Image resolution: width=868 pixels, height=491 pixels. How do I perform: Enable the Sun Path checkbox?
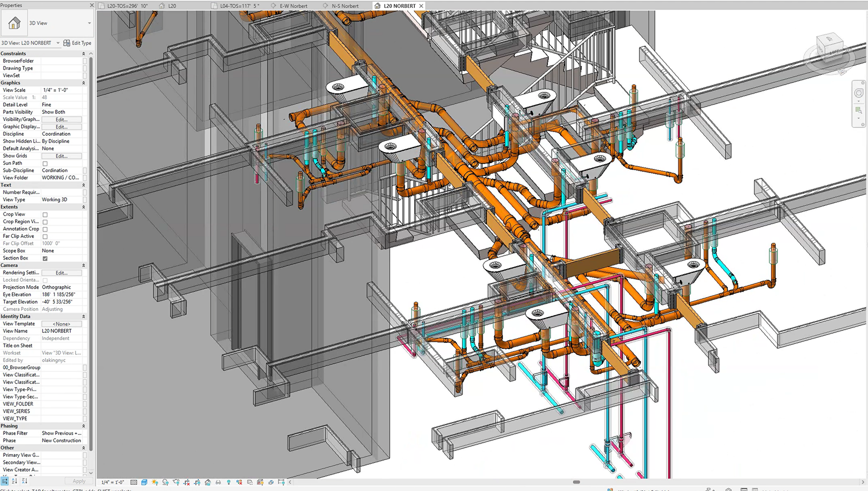(x=45, y=163)
